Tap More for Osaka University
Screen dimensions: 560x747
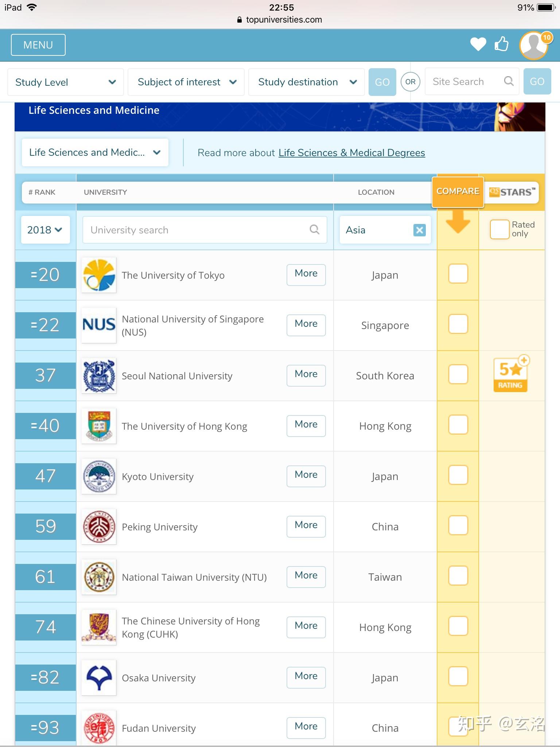tap(306, 677)
